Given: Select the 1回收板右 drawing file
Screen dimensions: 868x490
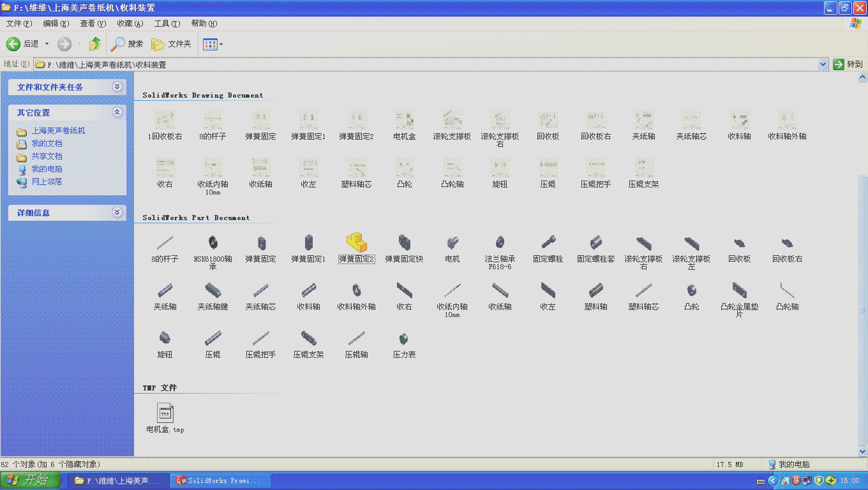Looking at the screenshot, I should pyautogui.click(x=165, y=126).
